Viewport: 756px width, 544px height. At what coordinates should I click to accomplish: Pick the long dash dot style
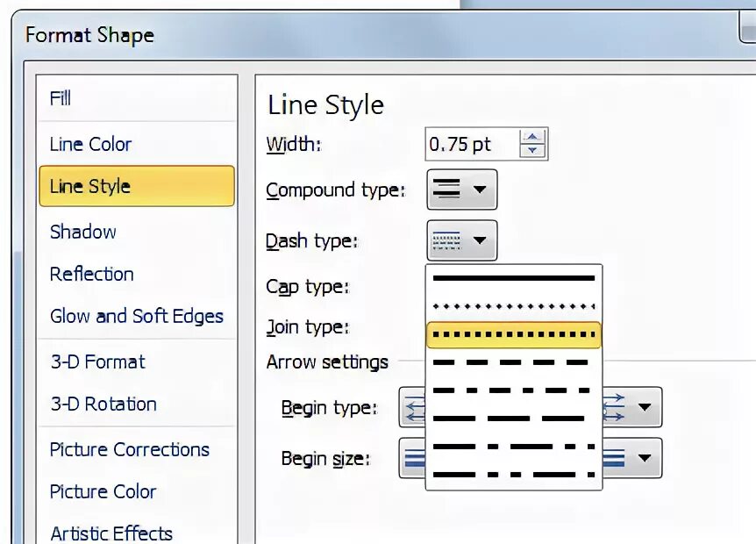(x=513, y=447)
